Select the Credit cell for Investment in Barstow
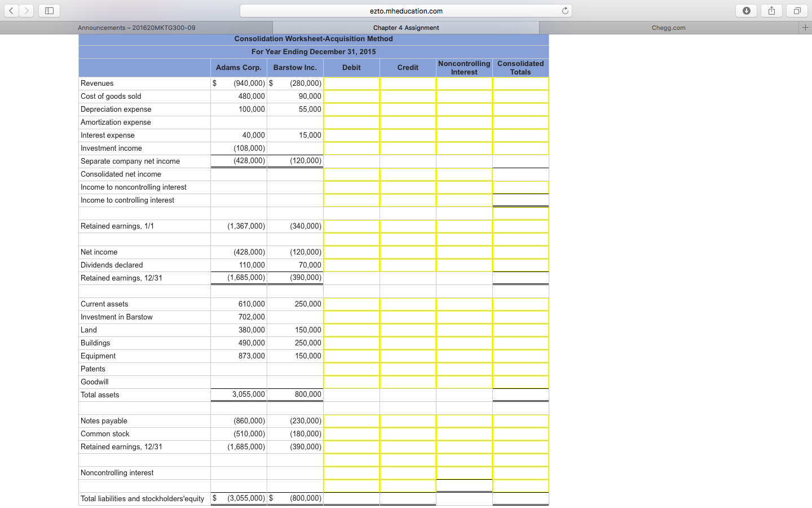 [408, 317]
